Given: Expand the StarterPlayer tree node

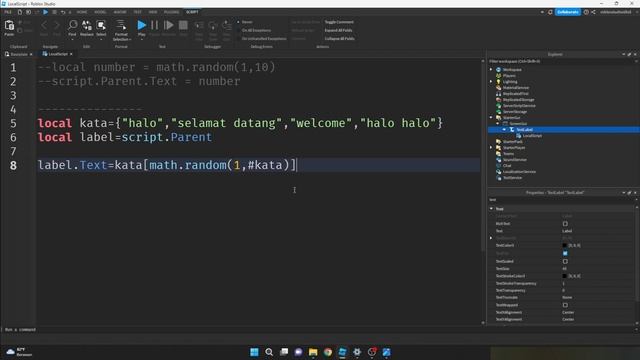Looking at the screenshot, I should (x=491, y=148).
